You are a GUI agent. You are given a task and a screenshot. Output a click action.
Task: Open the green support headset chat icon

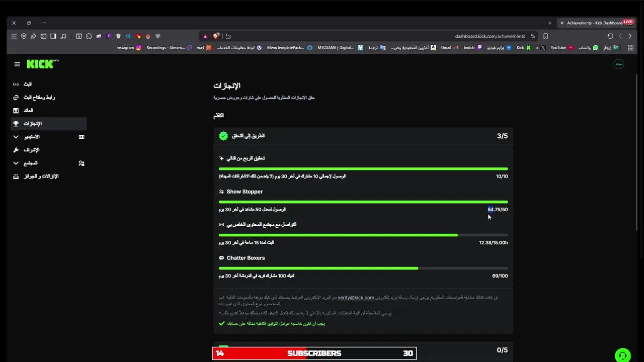coord(623,355)
